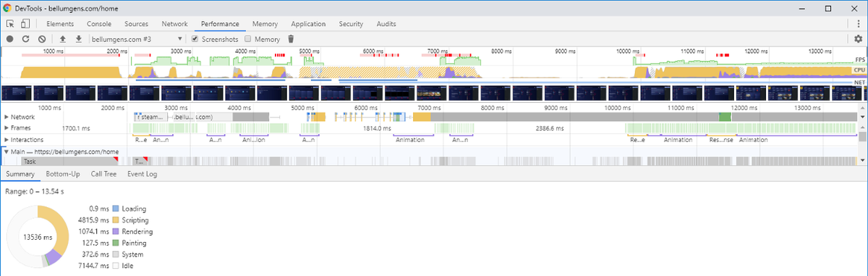Open the bellumgens.com #3 recording dropdown
Screen dimensions: 868x276
[137, 39]
